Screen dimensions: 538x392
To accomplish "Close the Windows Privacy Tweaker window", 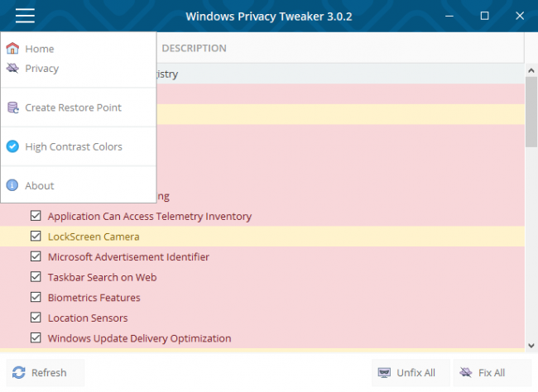I will tap(520, 16).
